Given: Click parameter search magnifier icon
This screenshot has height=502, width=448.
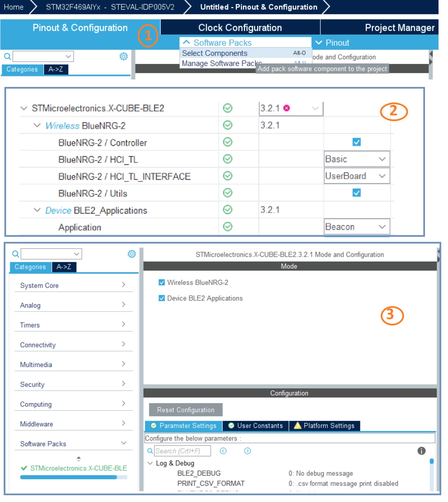Looking at the screenshot, I should (x=150, y=451).
